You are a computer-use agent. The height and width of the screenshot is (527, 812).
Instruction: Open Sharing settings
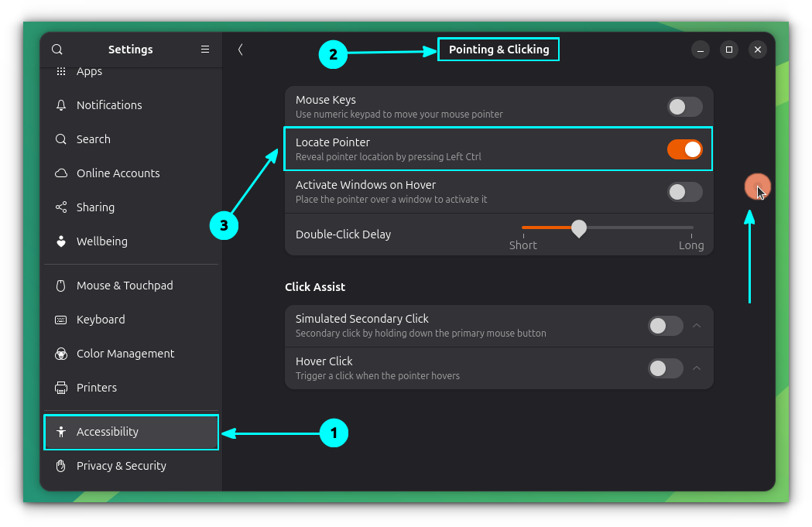point(95,207)
